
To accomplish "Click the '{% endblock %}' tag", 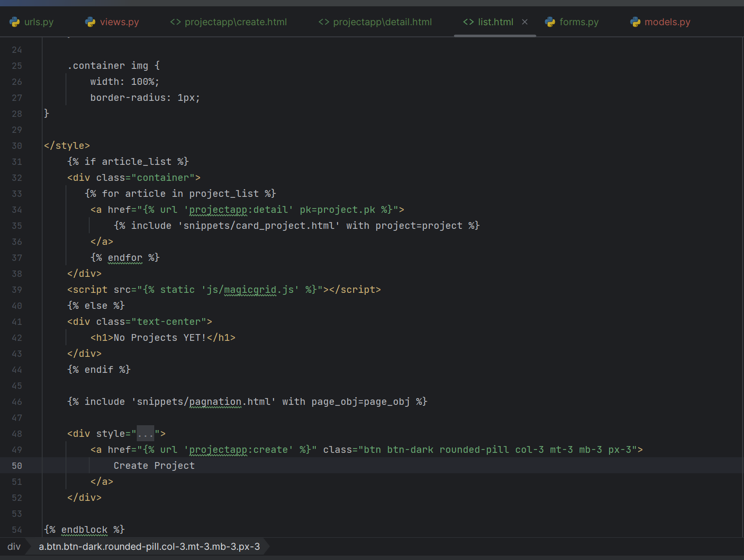I will point(84,530).
